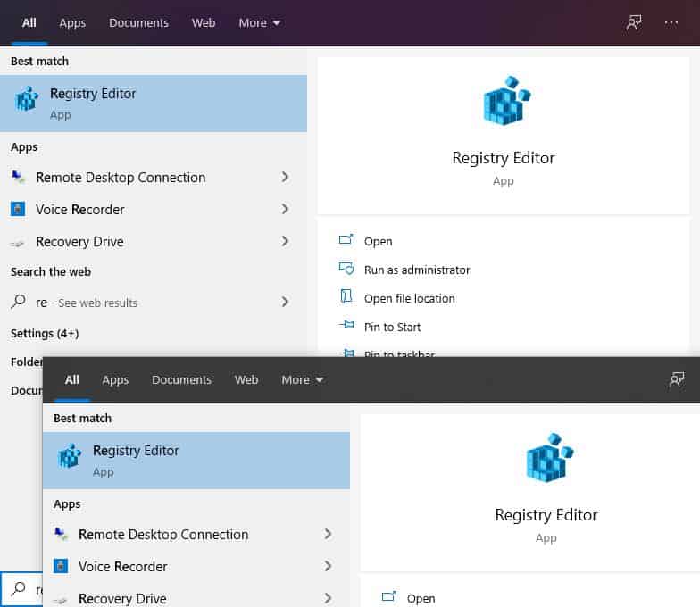Screen dimensions: 700x607
Task: Switch to Documents tab in upper search panel
Action: pos(139,23)
